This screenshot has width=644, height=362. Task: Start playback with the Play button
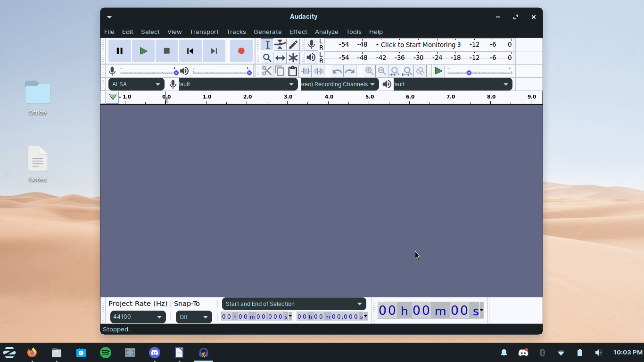[143, 51]
